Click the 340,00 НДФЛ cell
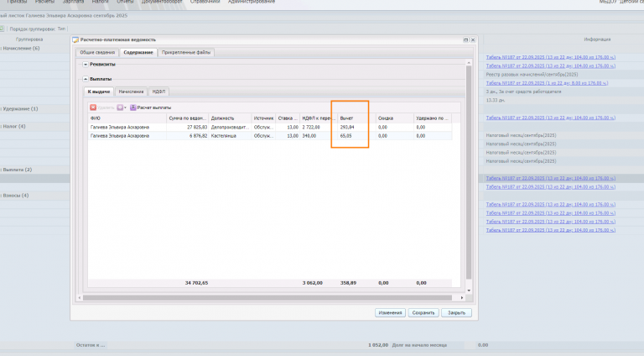The image size is (644, 356). coord(319,136)
